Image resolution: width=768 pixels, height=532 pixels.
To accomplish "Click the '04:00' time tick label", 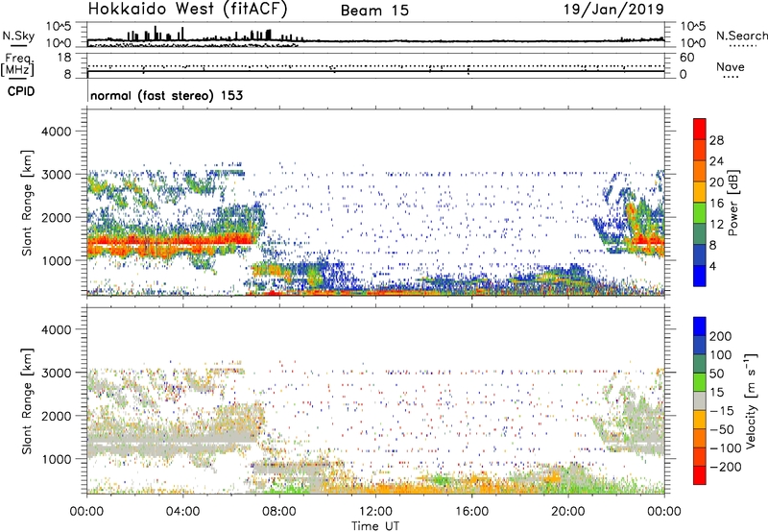I will click(182, 512).
